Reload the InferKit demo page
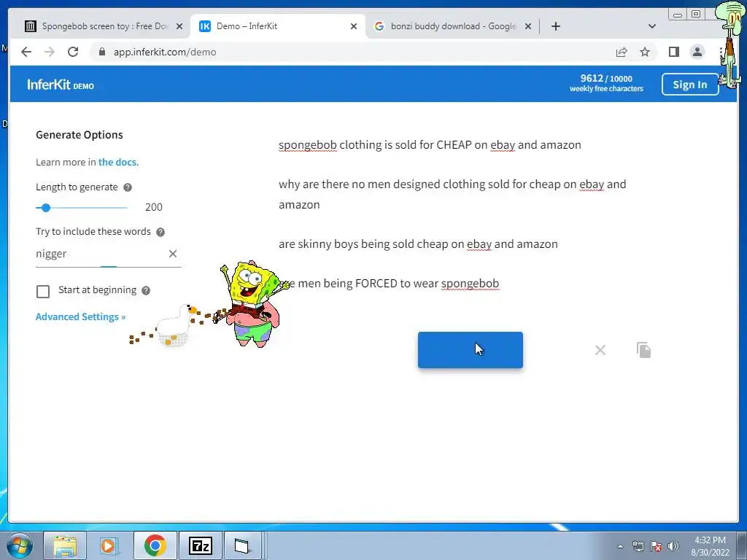747x560 pixels. pyautogui.click(x=73, y=52)
